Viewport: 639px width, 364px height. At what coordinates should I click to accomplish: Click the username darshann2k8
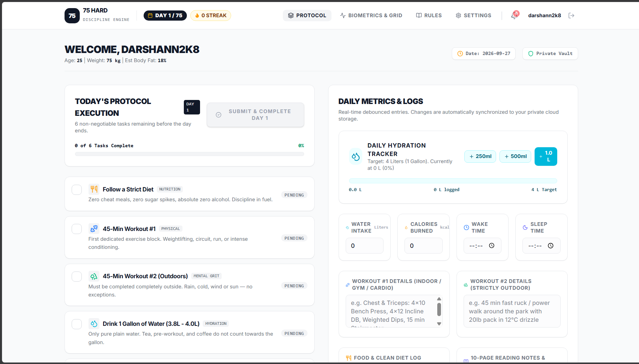544,16
